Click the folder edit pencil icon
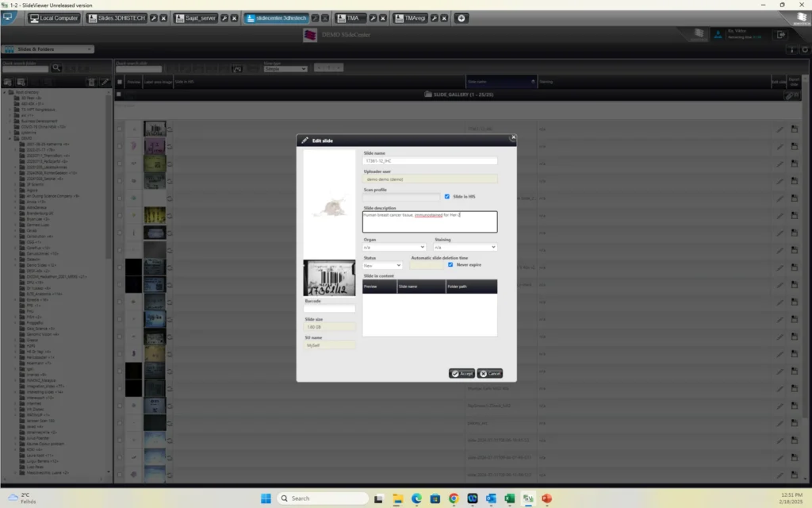Viewport: 812px width, 508px height. click(x=105, y=82)
